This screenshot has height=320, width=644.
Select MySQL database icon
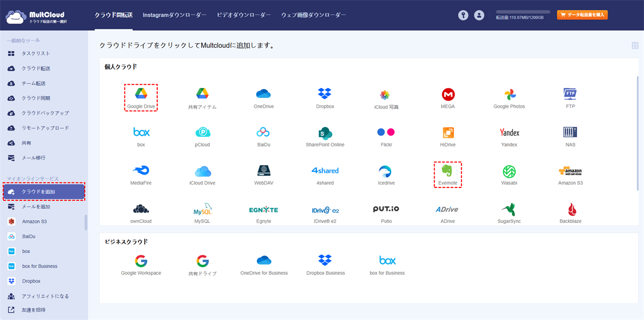click(202, 213)
